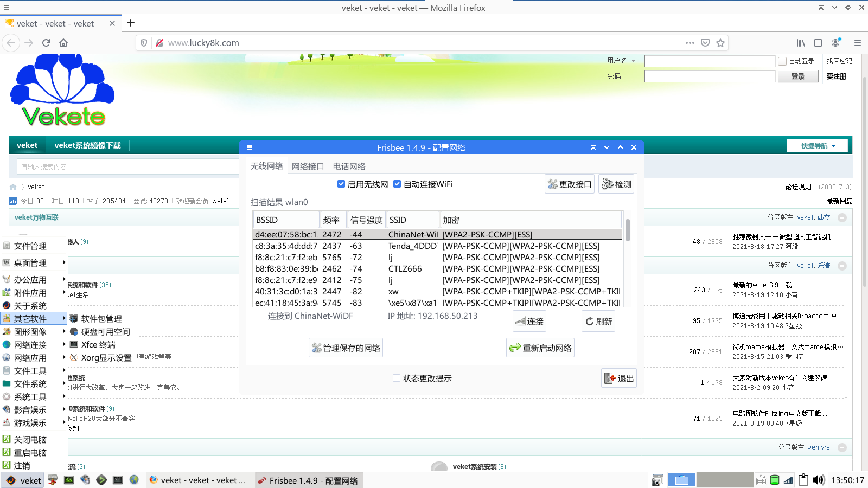The height and width of the screenshot is (488, 868).
Task: Open a new Firefox tab
Action: [131, 23]
